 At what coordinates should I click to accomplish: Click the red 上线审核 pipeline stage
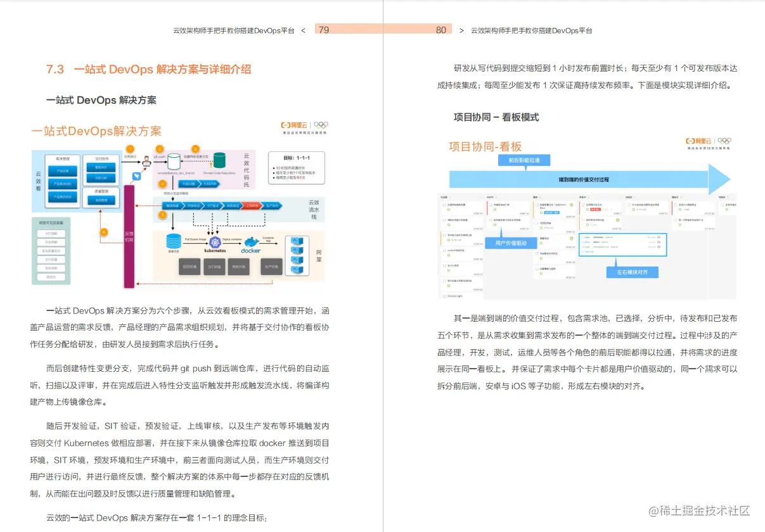click(x=252, y=206)
